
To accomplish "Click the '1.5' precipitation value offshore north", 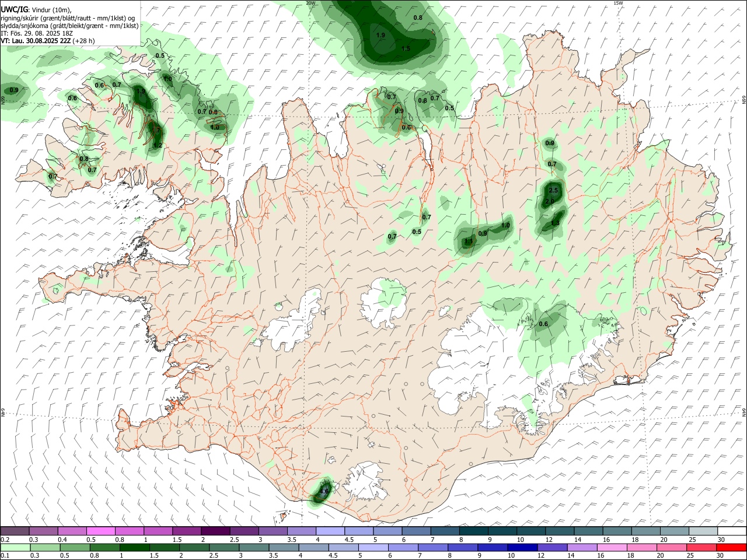I will pos(406,48).
